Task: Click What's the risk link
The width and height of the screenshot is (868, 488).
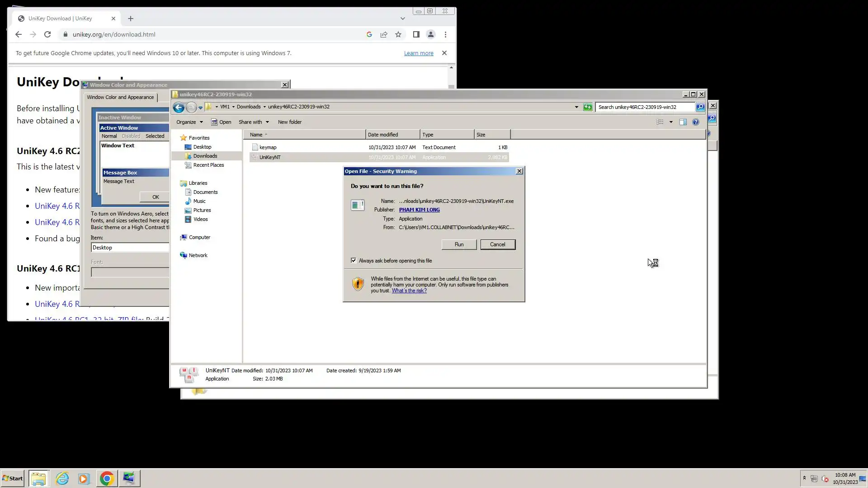Action: [x=409, y=291]
